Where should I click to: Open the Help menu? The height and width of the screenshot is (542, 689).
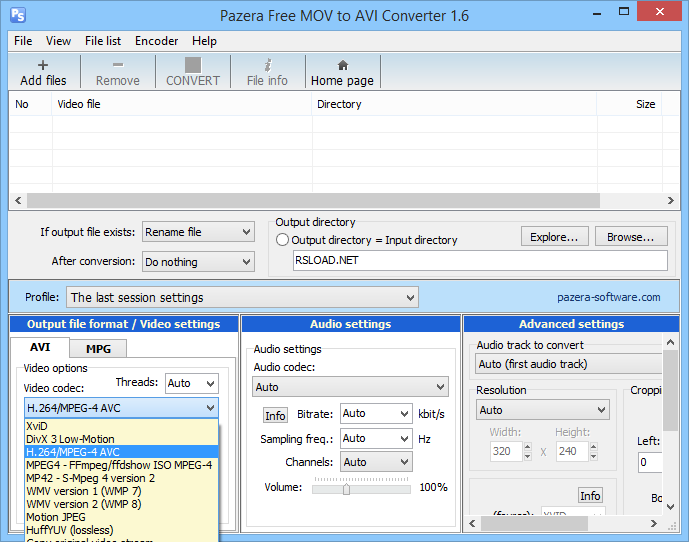click(204, 41)
